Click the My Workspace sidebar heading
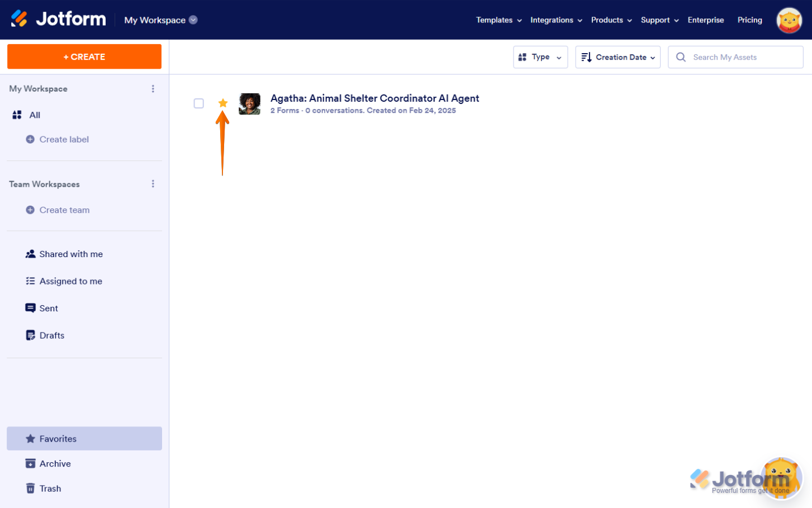This screenshot has height=508, width=812. click(x=38, y=89)
